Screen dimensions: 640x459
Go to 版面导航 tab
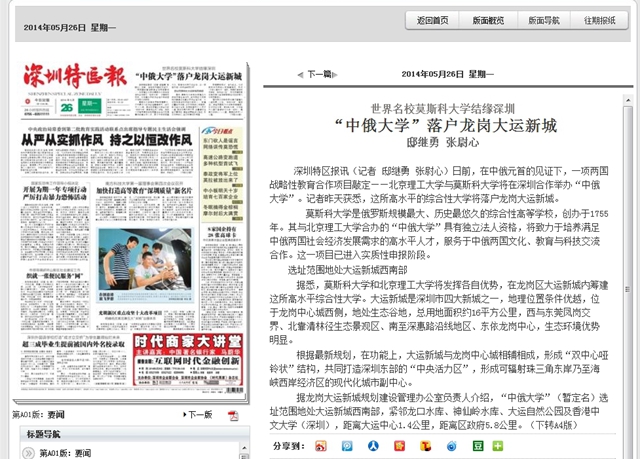click(544, 20)
